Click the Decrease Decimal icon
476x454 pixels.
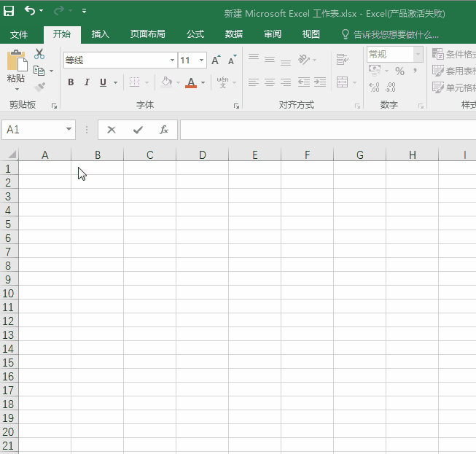coord(391,87)
